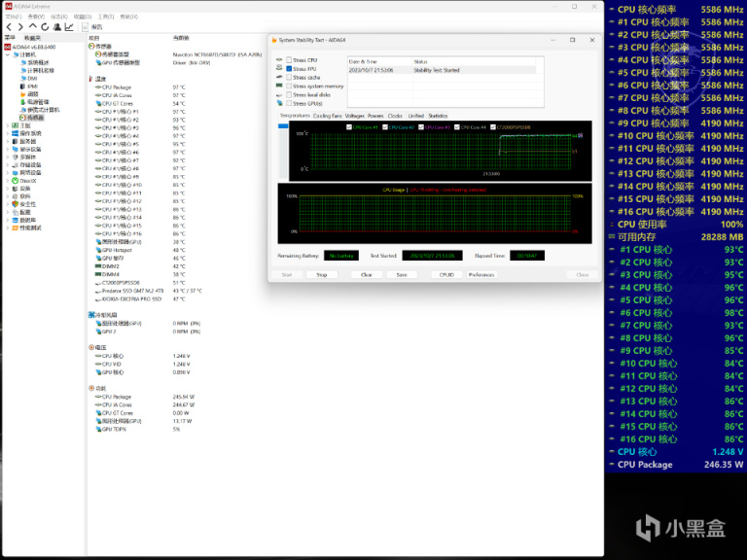The height and width of the screenshot is (560, 747).
Task: Click the up arrow toolbar icon
Action: [32, 27]
